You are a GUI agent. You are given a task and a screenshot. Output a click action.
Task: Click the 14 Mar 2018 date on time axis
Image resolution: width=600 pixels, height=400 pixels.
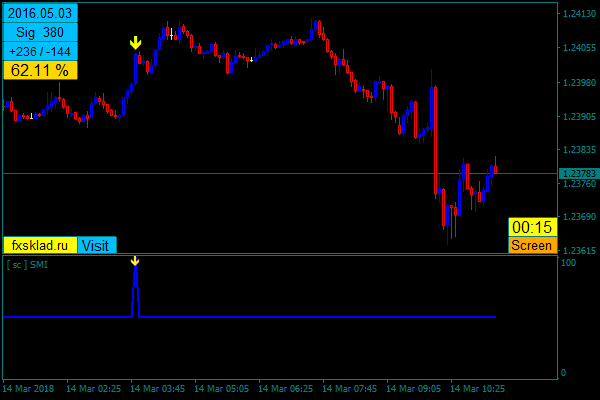pos(29,388)
